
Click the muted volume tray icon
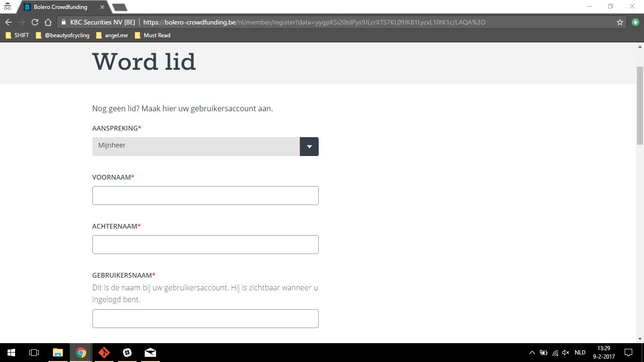[566, 353]
